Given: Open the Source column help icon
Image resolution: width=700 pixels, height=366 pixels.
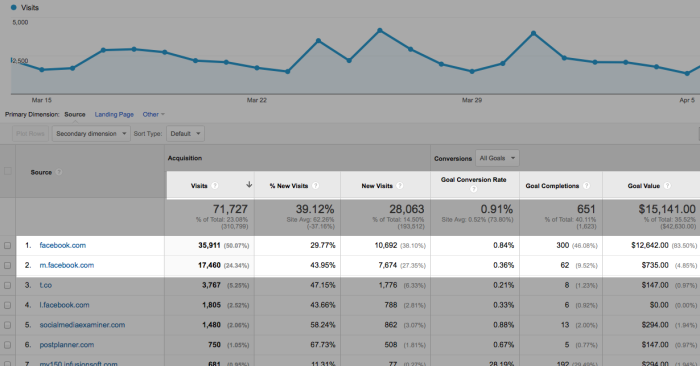Looking at the screenshot, I should pyautogui.click(x=59, y=172).
